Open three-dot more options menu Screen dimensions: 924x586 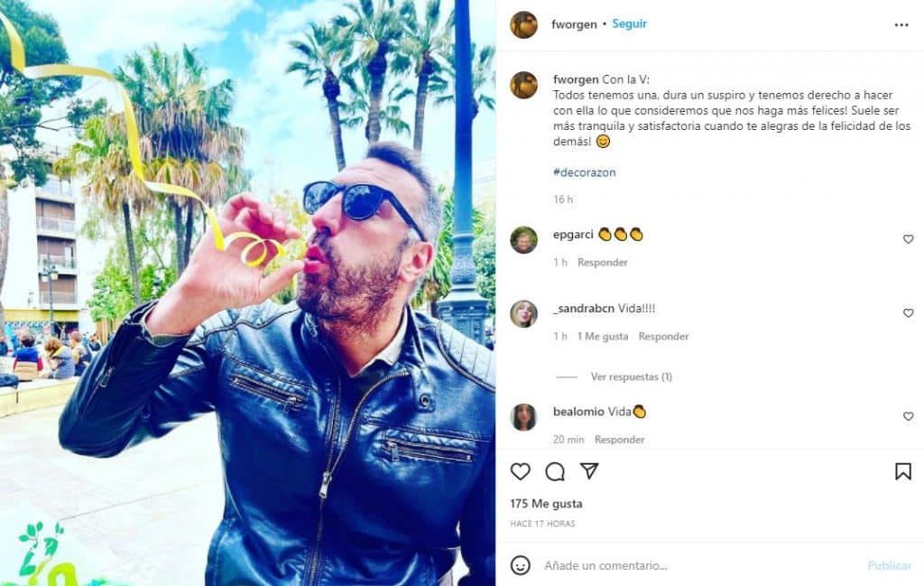click(x=901, y=24)
